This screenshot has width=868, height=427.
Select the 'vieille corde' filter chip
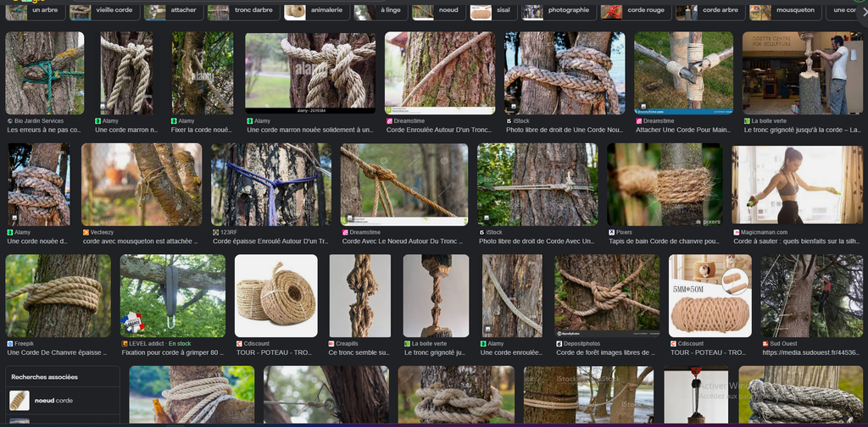[103, 11]
